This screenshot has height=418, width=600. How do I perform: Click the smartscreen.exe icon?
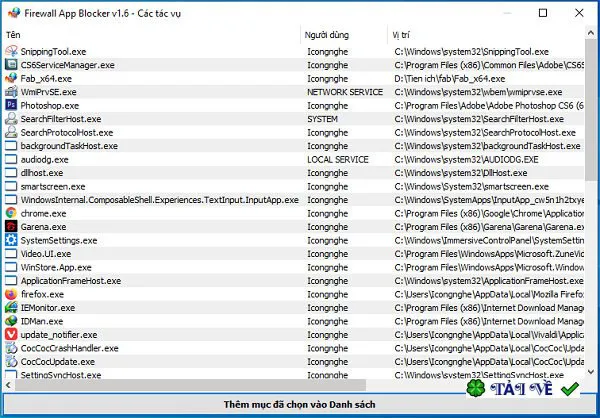(11, 186)
